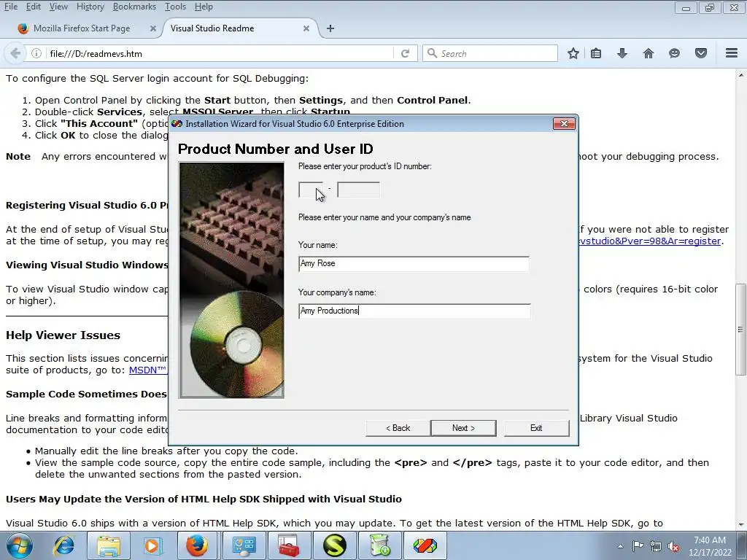Show hidden tray icons arrow
The width and height of the screenshot is (747, 560).
620,546
